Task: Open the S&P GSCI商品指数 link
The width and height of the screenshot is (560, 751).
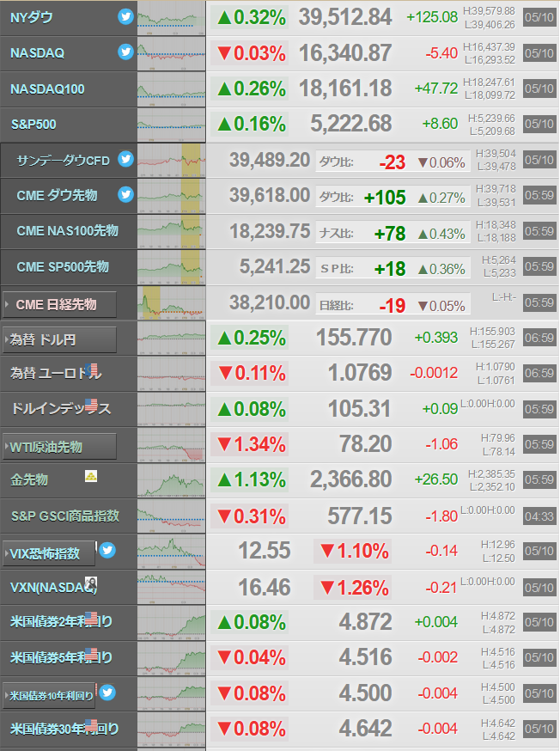Action: pyautogui.click(x=65, y=516)
